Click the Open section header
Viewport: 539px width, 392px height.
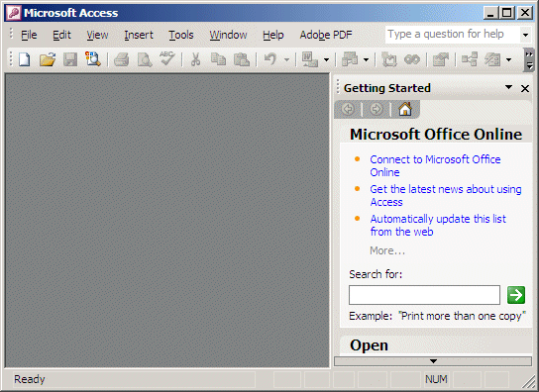pos(369,345)
